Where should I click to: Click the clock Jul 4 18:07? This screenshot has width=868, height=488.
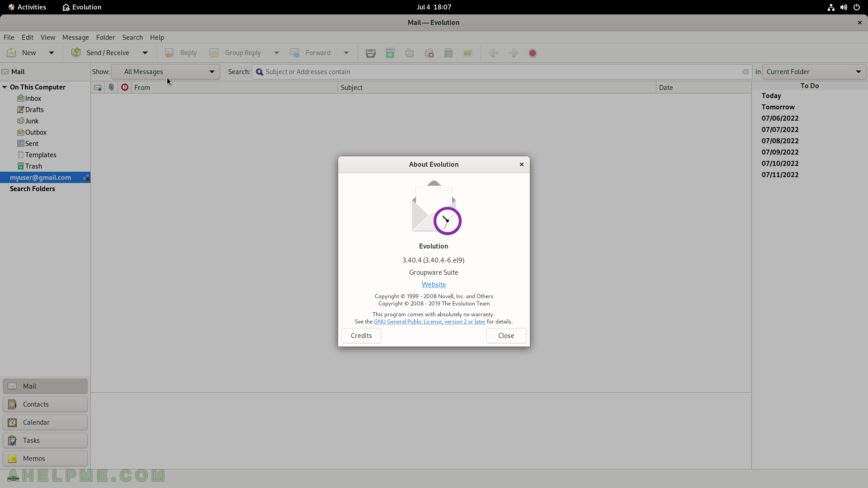click(x=434, y=7)
